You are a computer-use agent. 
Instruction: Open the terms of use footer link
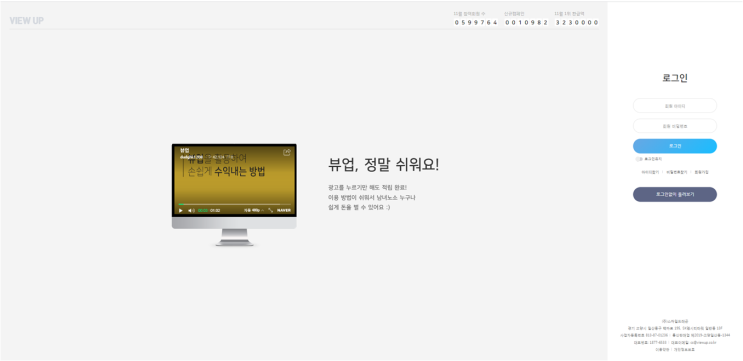(x=661, y=350)
